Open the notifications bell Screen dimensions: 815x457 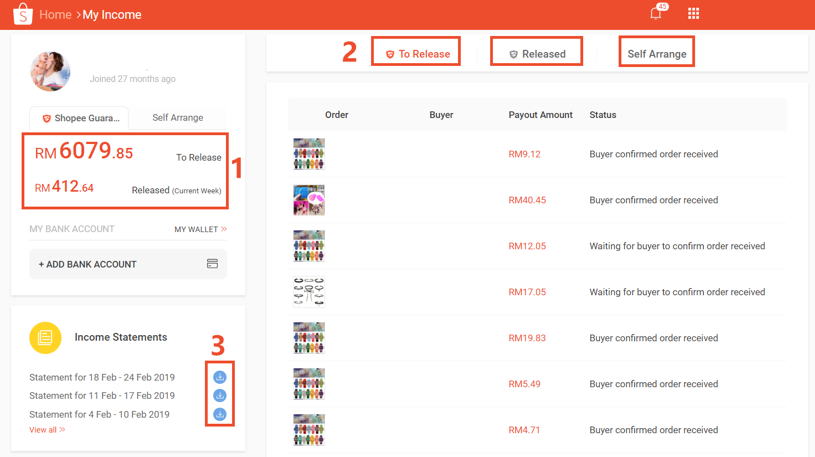coord(656,14)
